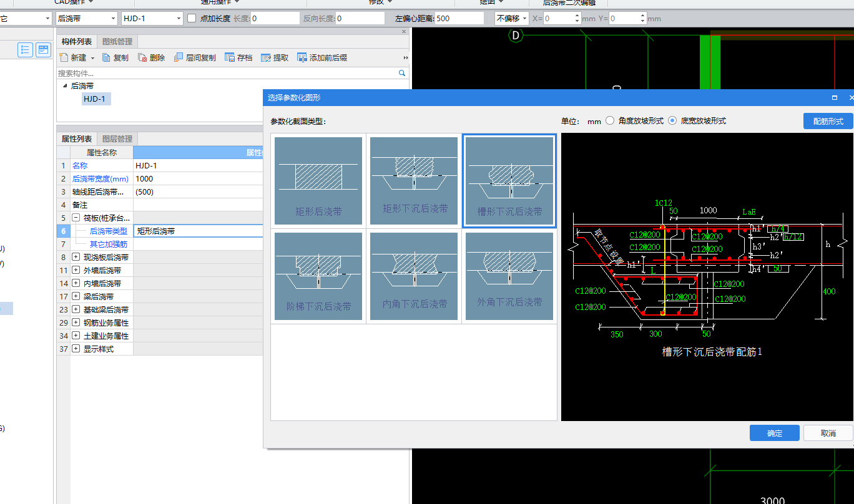
Task: Expand the 钢筋业务属性 property group
Action: pos(76,322)
